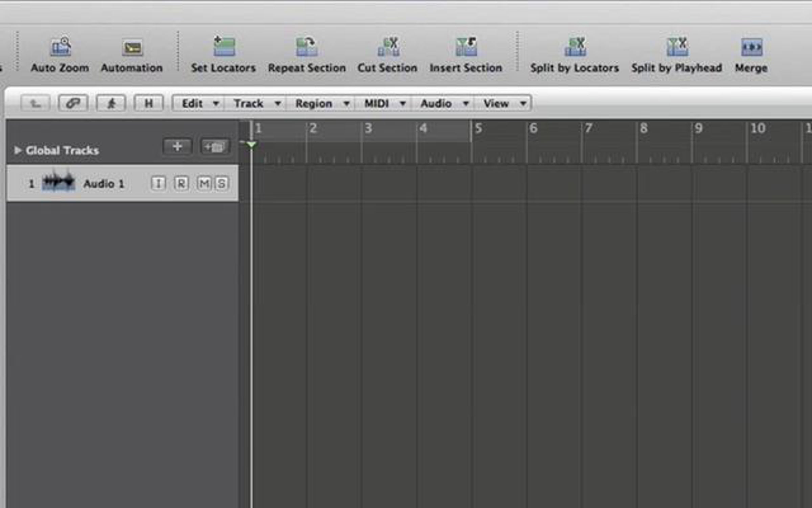This screenshot has height=508, width=812.
Task: Click the Split by Playhead icon
Action: [x=677, y=46]
